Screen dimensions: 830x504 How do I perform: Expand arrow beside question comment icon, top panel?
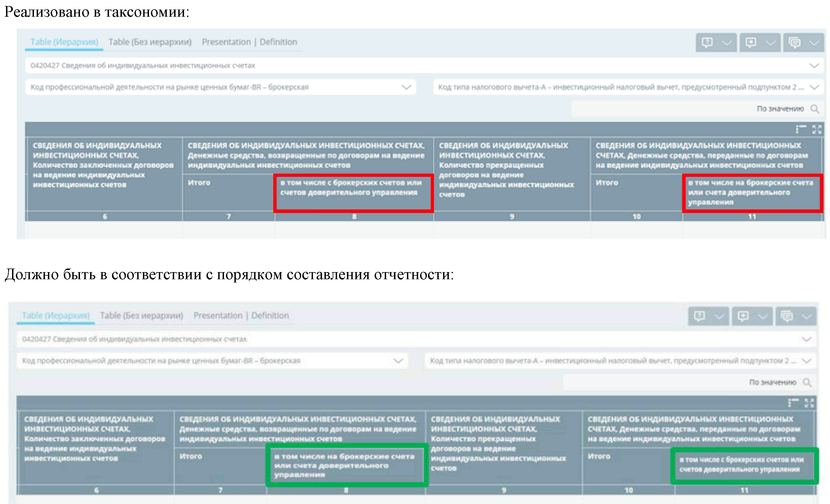(727, 43)
